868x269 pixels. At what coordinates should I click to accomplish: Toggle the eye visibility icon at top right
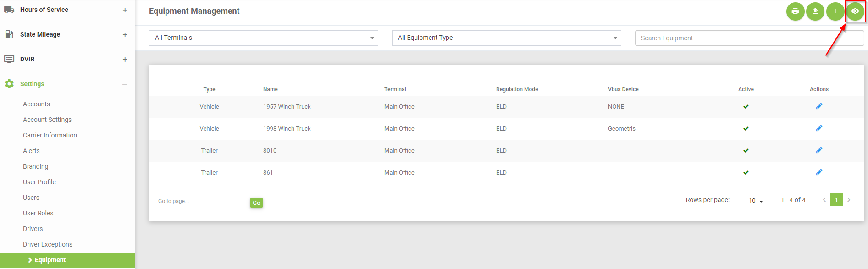855,11
